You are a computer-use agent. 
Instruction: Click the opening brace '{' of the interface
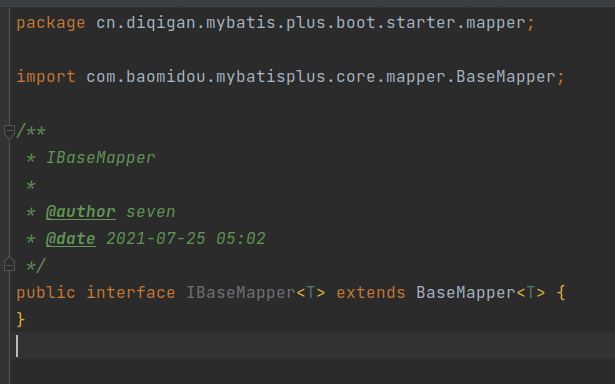coord(561,293)
